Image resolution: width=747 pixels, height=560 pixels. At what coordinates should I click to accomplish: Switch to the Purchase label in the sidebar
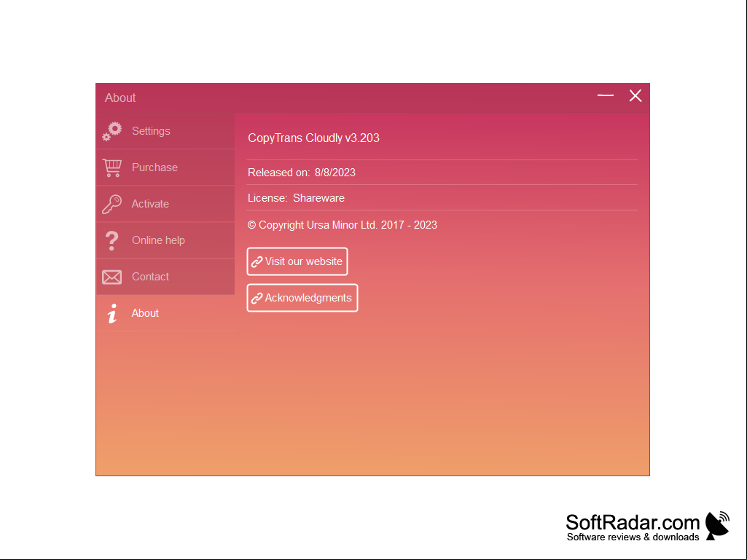click(x=155, y=167)
